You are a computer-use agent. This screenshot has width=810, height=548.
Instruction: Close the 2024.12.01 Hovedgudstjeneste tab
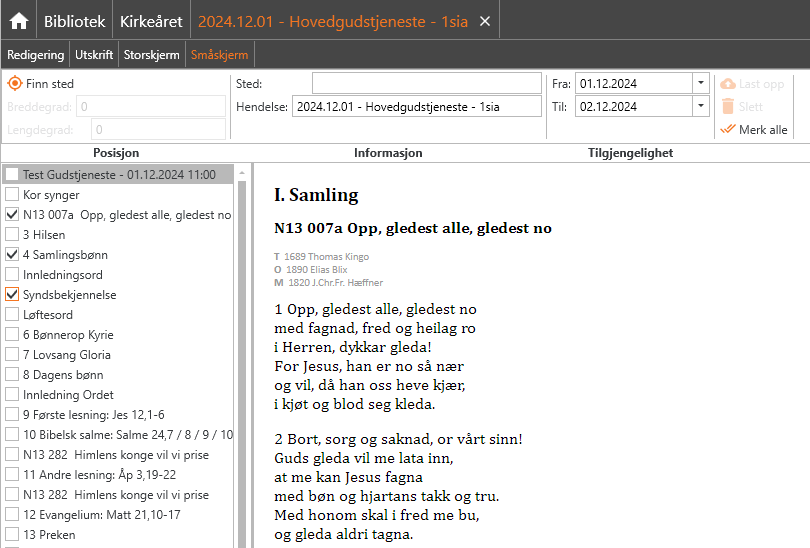485,21
